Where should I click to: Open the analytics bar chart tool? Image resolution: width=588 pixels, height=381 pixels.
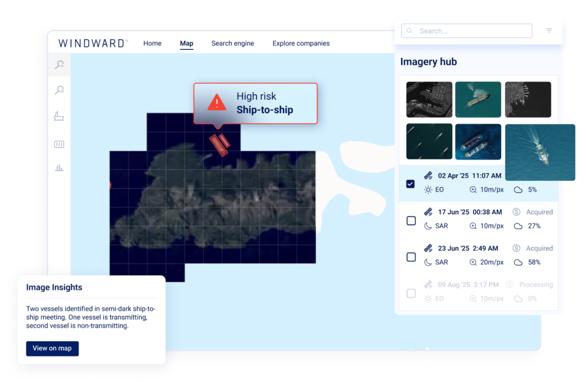(59, 168)
